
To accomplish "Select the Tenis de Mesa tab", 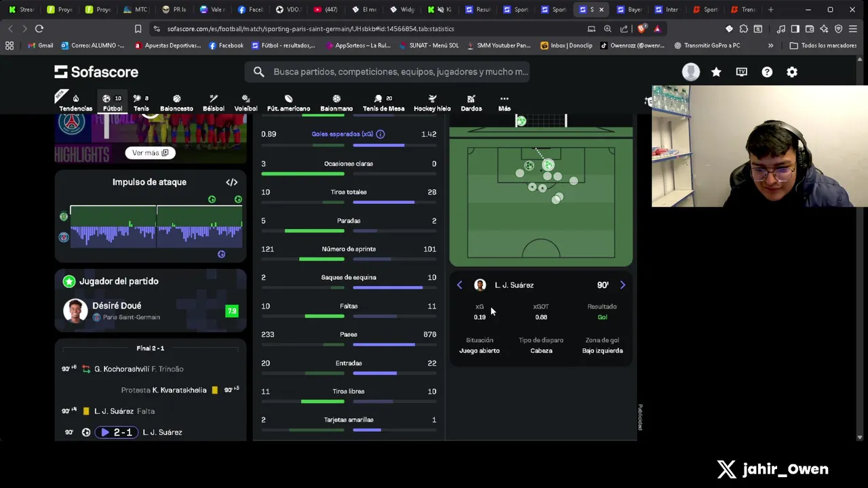I will coord(383,103).
